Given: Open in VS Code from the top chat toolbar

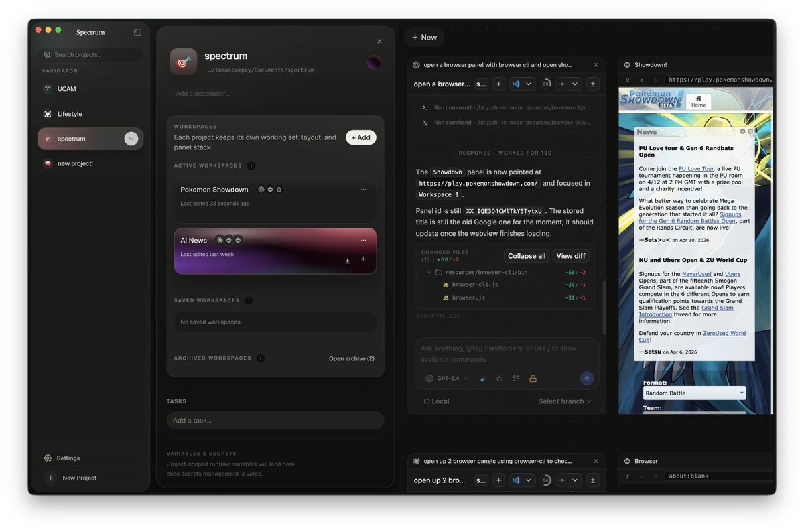Looking at the screenshot, I should (516, 84).
